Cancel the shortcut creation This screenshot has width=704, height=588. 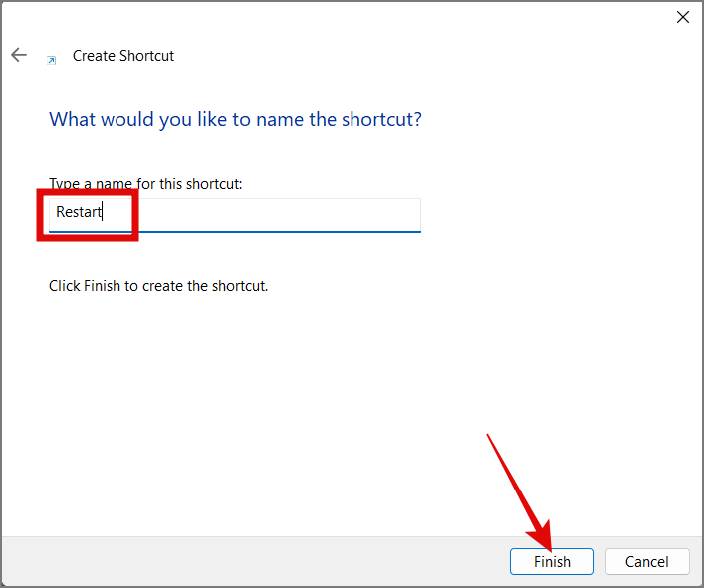pyautogui.click(x=646, y=562)
